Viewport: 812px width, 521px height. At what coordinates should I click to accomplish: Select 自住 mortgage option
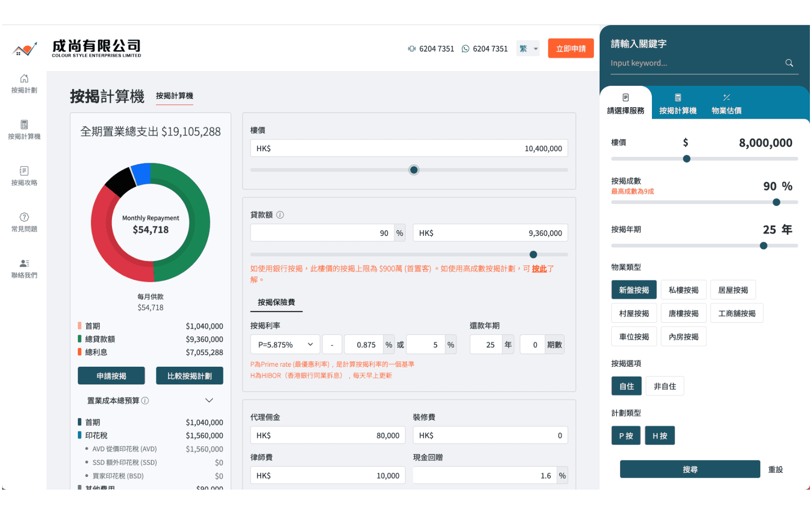tap(626, 387)
